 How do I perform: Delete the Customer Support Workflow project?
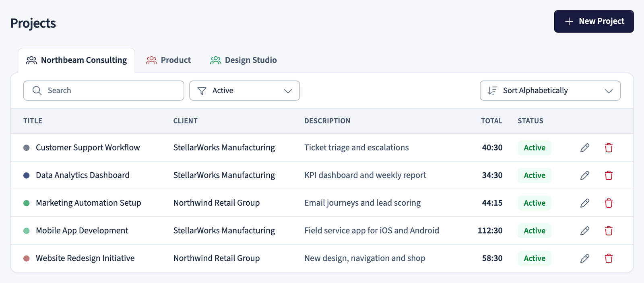(609, 148)
